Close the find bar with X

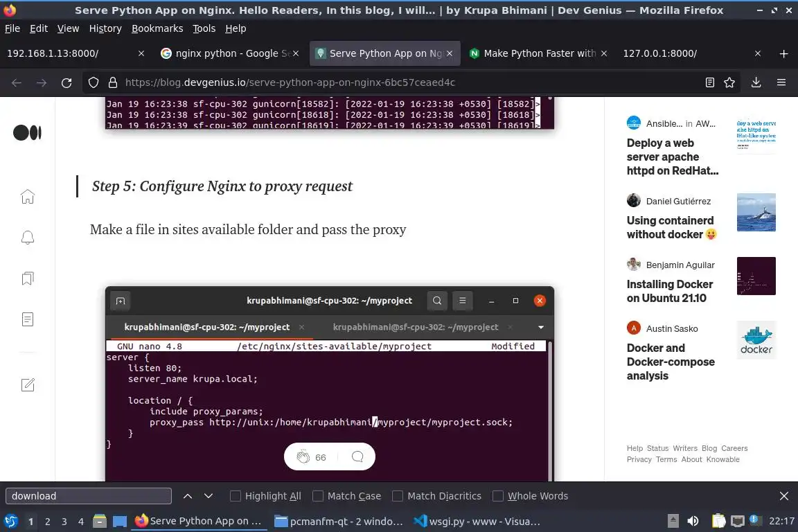point(783,496)
